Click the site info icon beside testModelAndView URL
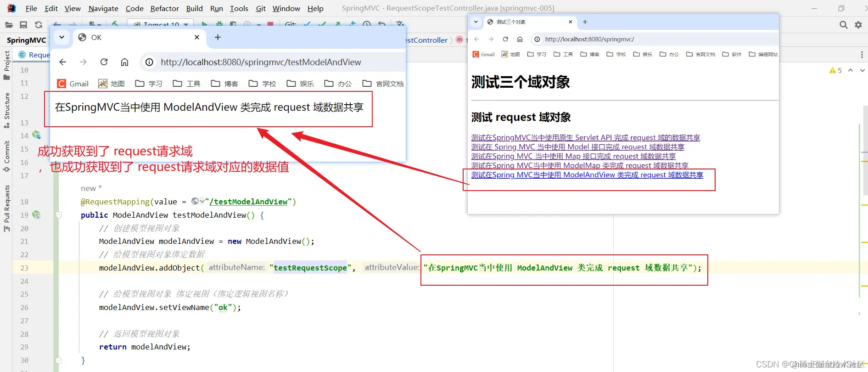This screenshot has height=372, width=868. coord(149,62)
